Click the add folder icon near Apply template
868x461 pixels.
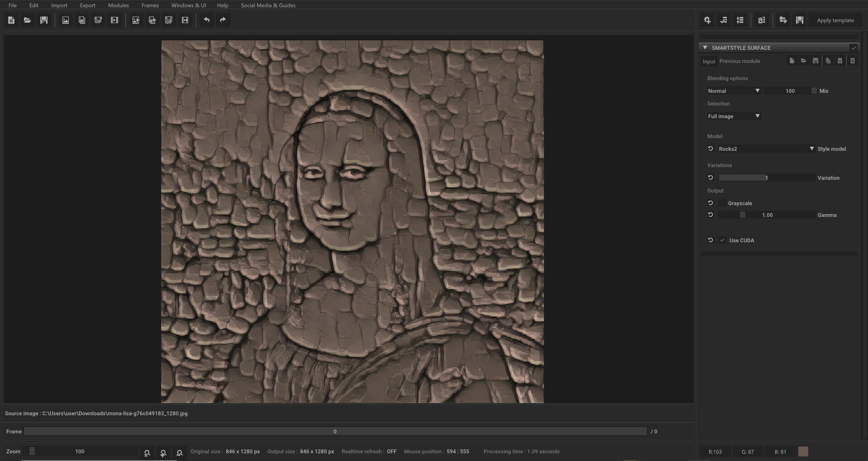(783, 20)
